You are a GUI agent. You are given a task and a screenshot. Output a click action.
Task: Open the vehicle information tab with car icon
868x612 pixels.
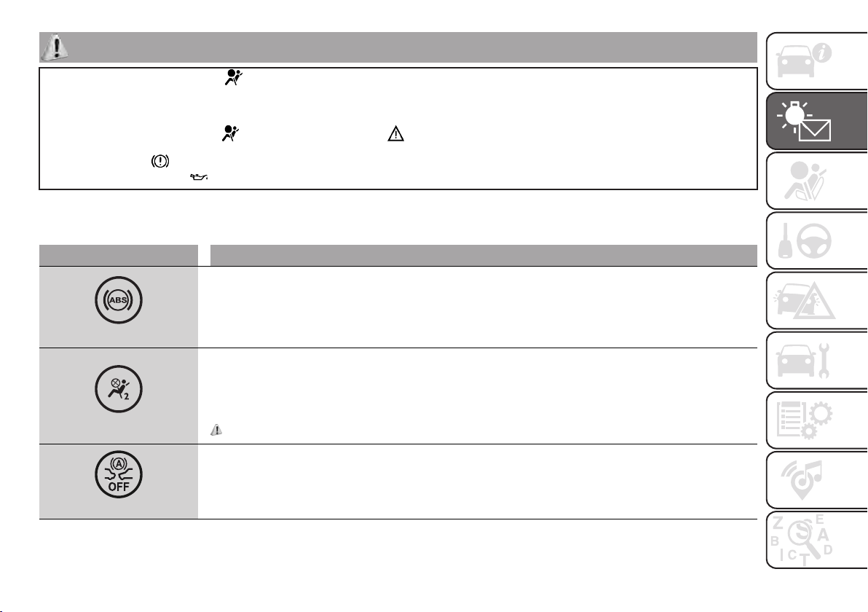(x=816, y=61)
